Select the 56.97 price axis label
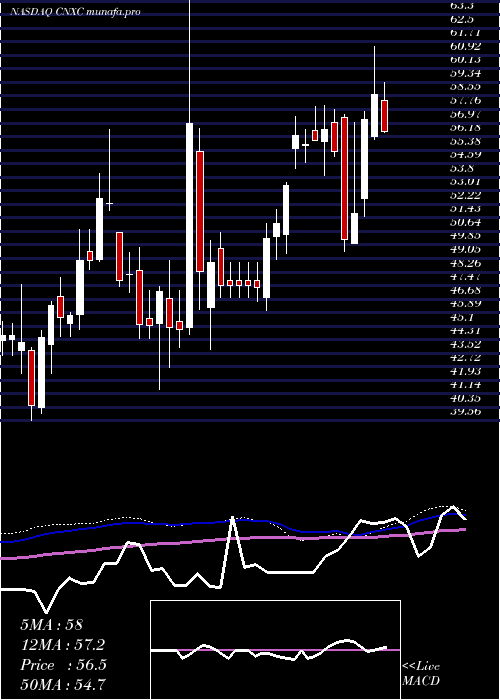The width and height of the screenshot is (500, 700). tap(466, 114)
